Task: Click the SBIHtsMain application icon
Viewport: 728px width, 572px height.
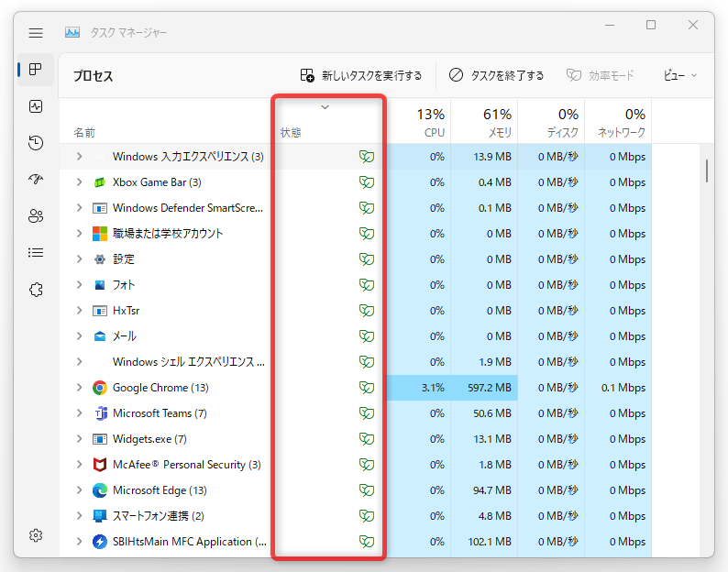Action: click(100, 542)
